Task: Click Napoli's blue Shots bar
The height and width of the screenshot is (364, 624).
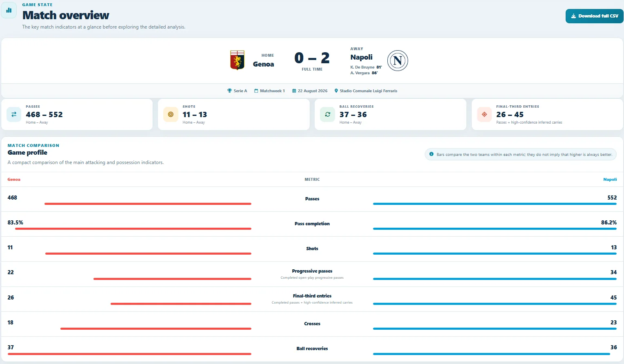Action: tap(495, 253)
